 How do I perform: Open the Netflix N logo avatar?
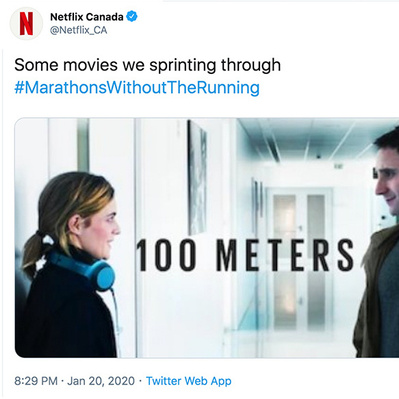26,24
